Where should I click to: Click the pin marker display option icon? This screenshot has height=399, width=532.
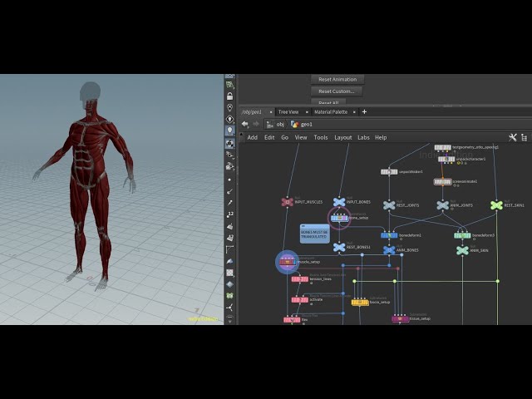(x=229, y=108)
